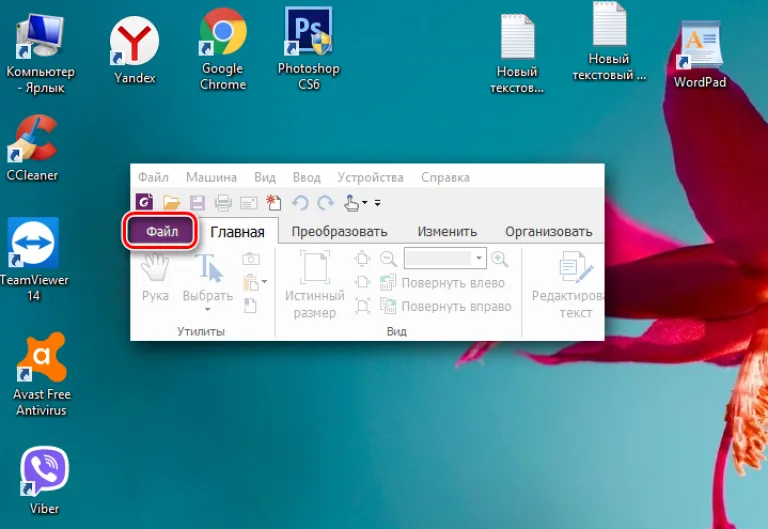Select the WordPad desktop shortcut
This screenshot has width=768, height=529.
[x=699, y=54]
